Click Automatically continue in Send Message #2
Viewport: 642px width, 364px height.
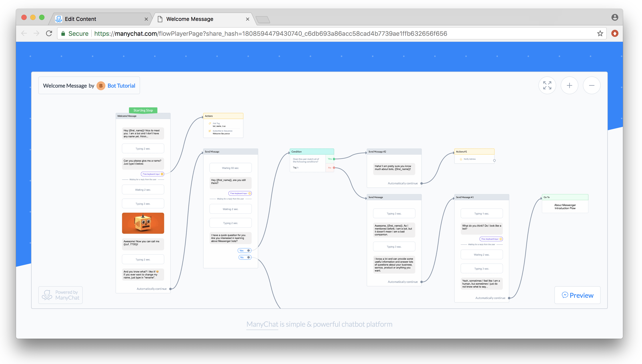tap(403, 183)
